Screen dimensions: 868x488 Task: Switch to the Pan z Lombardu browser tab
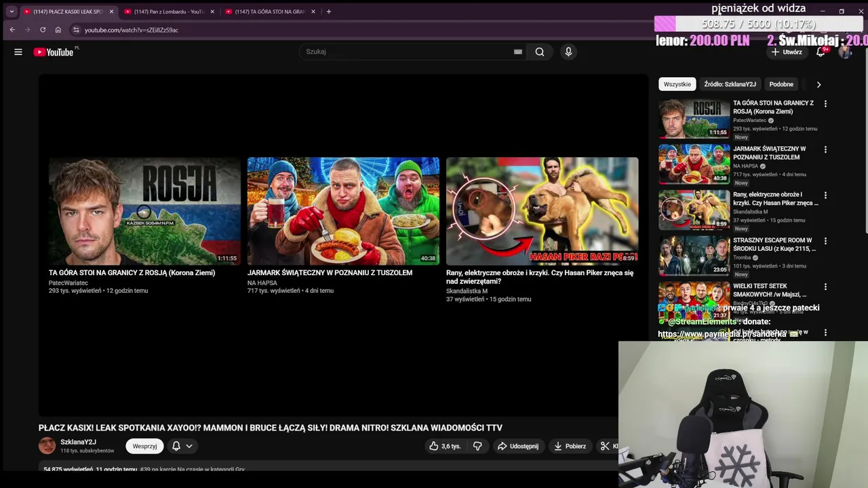pos(170,12)
